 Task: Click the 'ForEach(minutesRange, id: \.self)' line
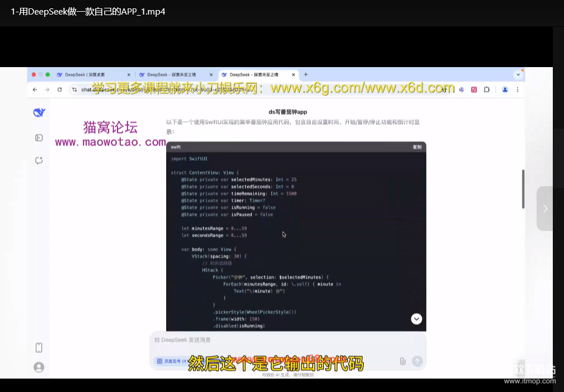pyautogui.click(x=282, y=284)
